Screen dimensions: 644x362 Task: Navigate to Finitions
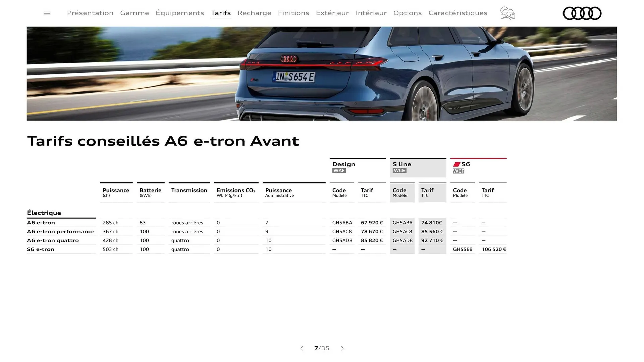tap(293, 13)
